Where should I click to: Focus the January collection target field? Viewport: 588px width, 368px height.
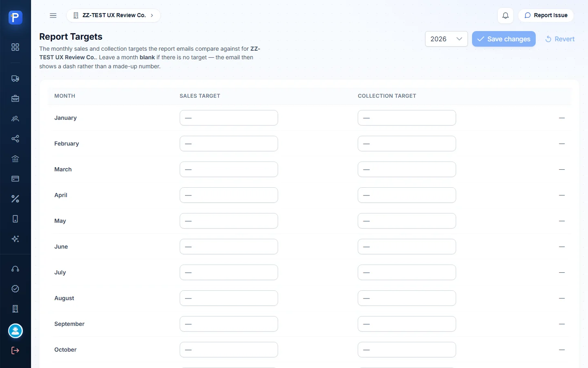407,118
